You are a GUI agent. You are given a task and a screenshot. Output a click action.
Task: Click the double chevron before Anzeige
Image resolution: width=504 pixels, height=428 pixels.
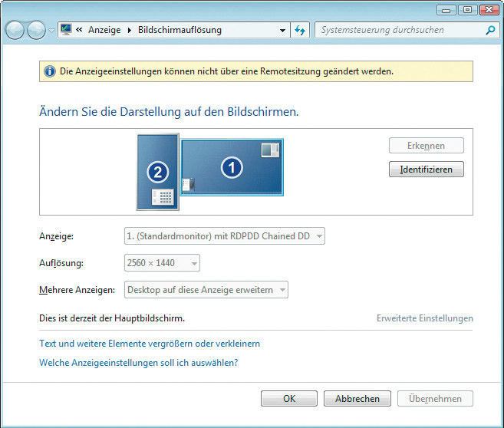tap(79, 30)
